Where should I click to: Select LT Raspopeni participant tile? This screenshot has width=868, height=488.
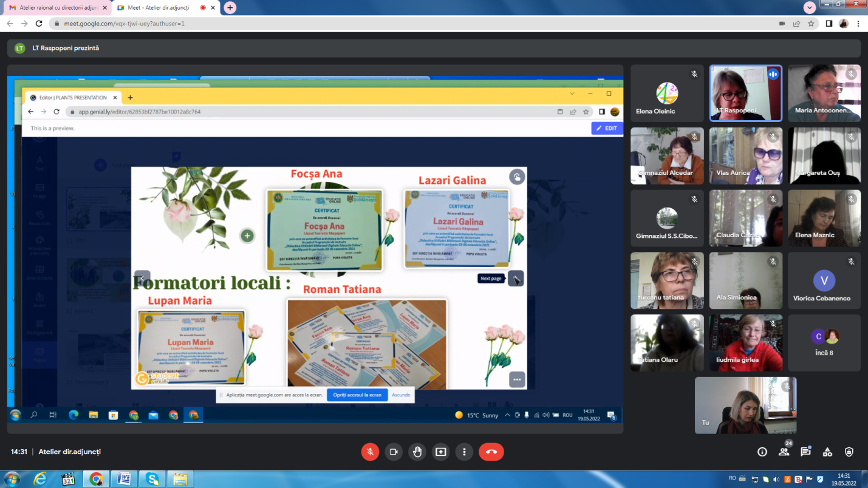click(x=745, y=93)
